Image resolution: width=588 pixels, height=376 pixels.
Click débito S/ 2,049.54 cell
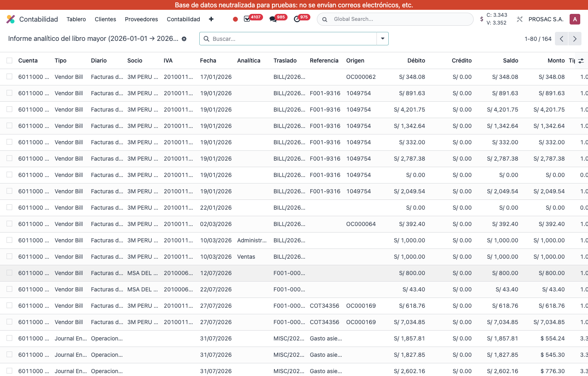(410, 191)
